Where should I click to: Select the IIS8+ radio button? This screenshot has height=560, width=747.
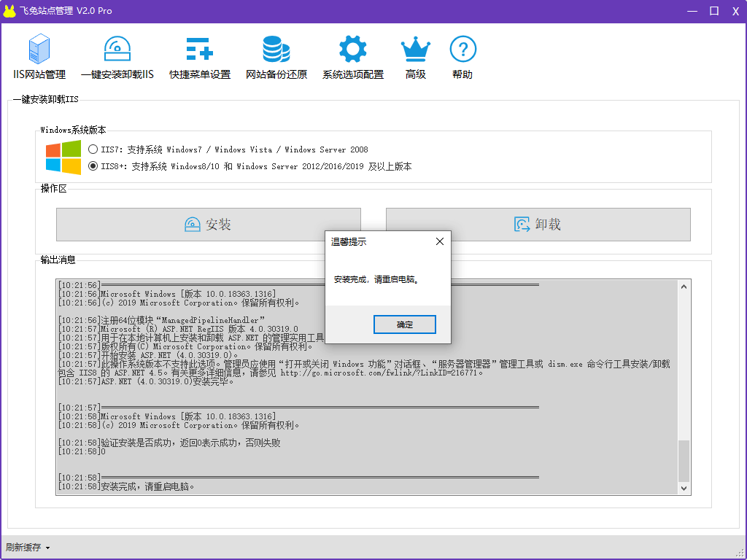coord(93,166)
